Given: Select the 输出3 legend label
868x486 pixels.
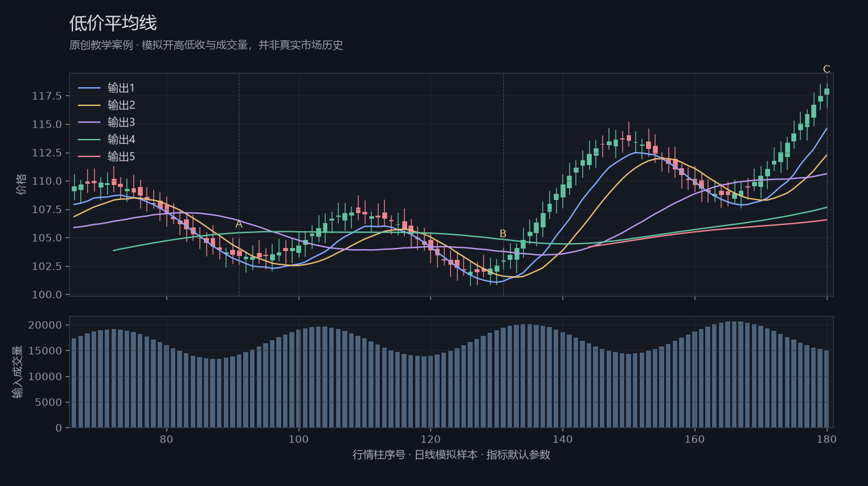Looking at the screenshot, I should (121, 122).
